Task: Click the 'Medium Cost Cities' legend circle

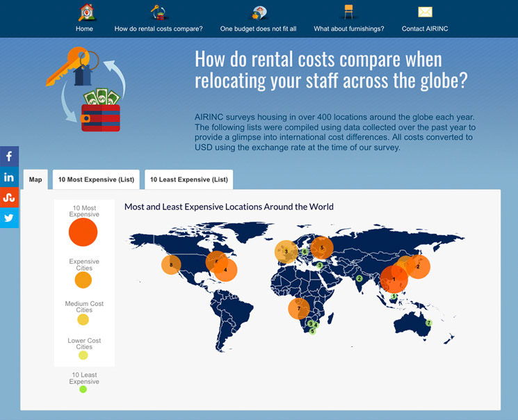Action: pyautogui.click(x=83, y=320)
